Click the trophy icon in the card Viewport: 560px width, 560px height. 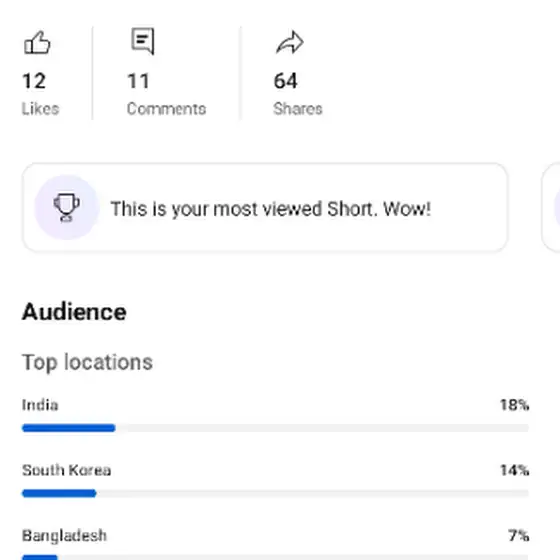click(66, 208)
